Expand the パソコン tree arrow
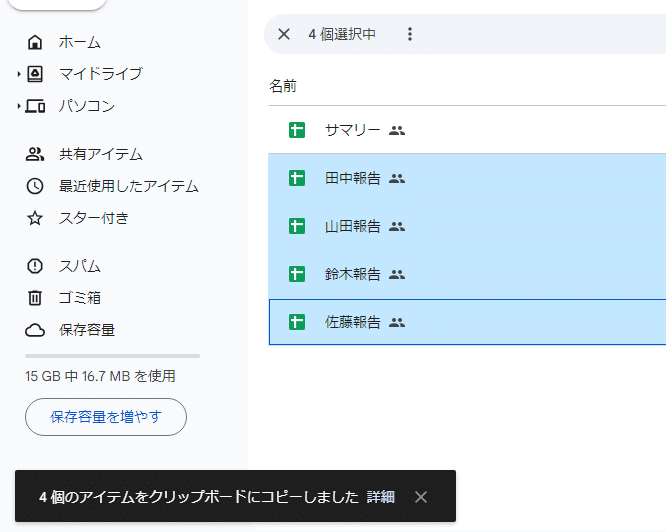The image size is (666, 532). click(x=19, y=106)
